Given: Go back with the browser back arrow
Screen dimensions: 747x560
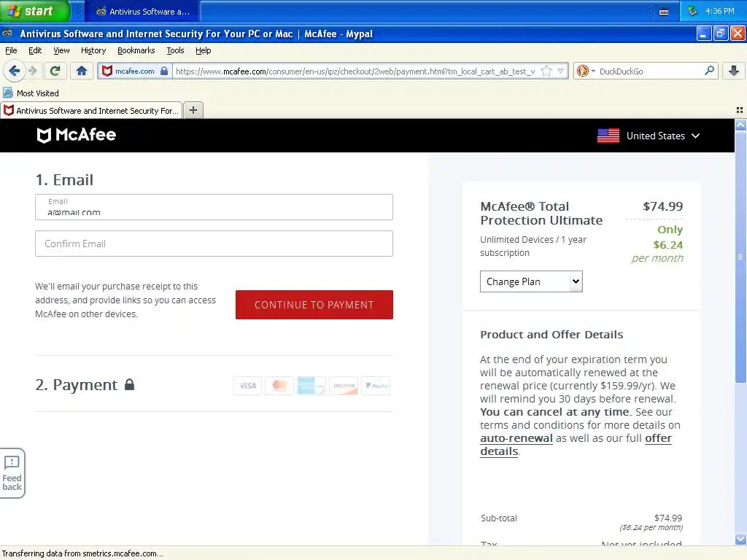Looking at the screenshot, I should coord(15,71).
